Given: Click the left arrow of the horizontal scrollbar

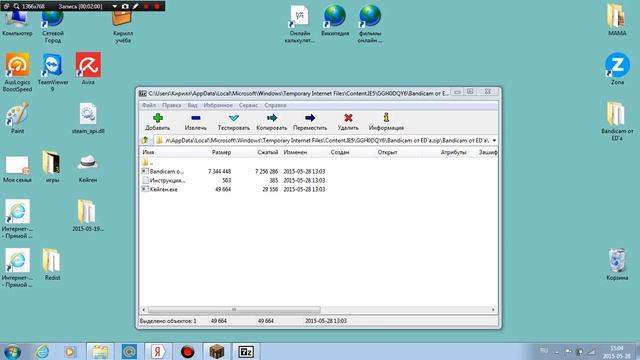Looking at the screenshot, I should (143, 310).
